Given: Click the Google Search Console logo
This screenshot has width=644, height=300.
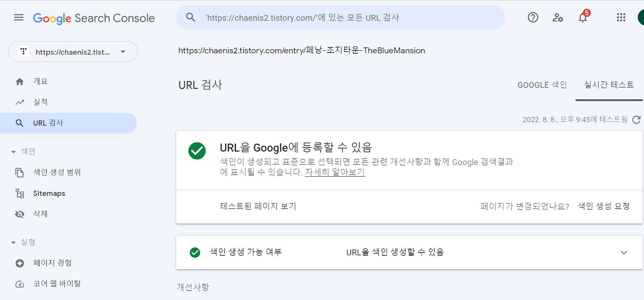Looking at the screenshot, I should 94,18.
